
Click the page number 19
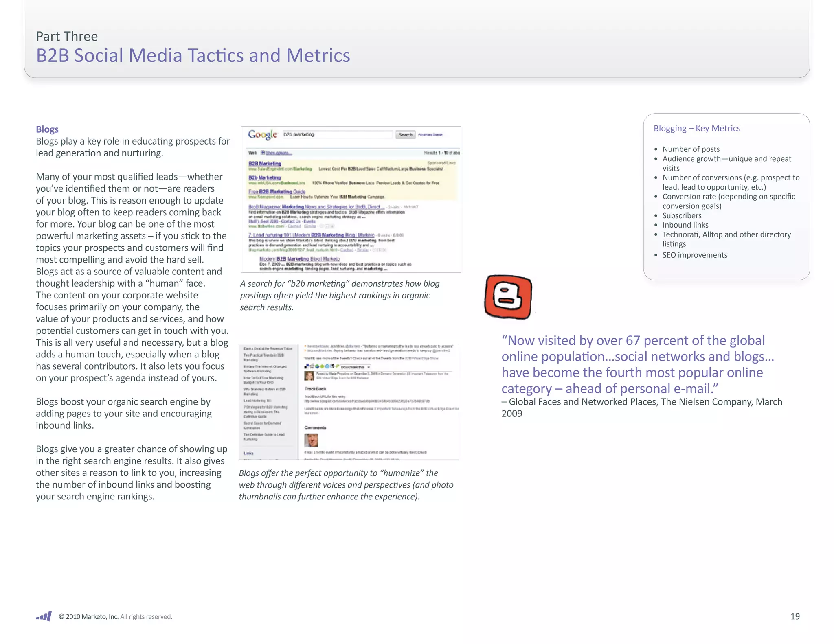(x=795, y=616)
